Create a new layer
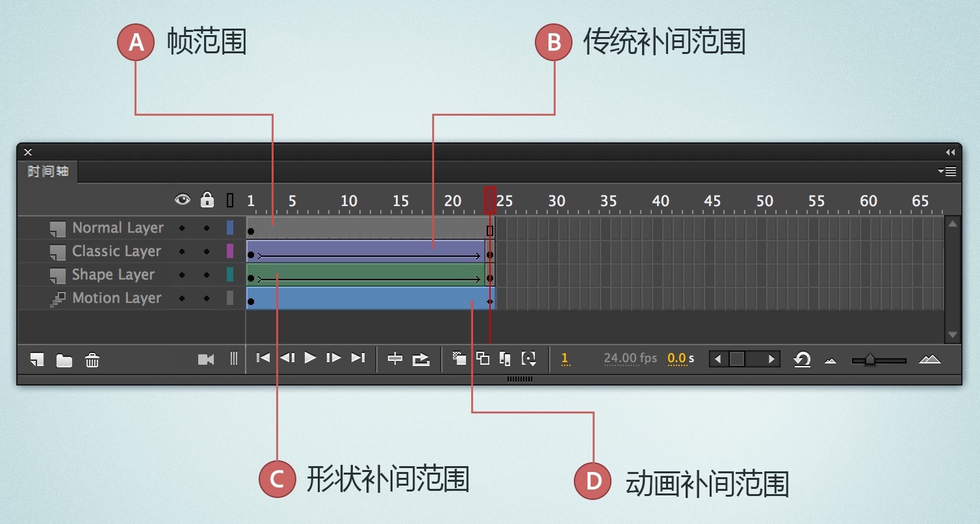Viewport: 980px width, 524px height. (x=36, y=360)
